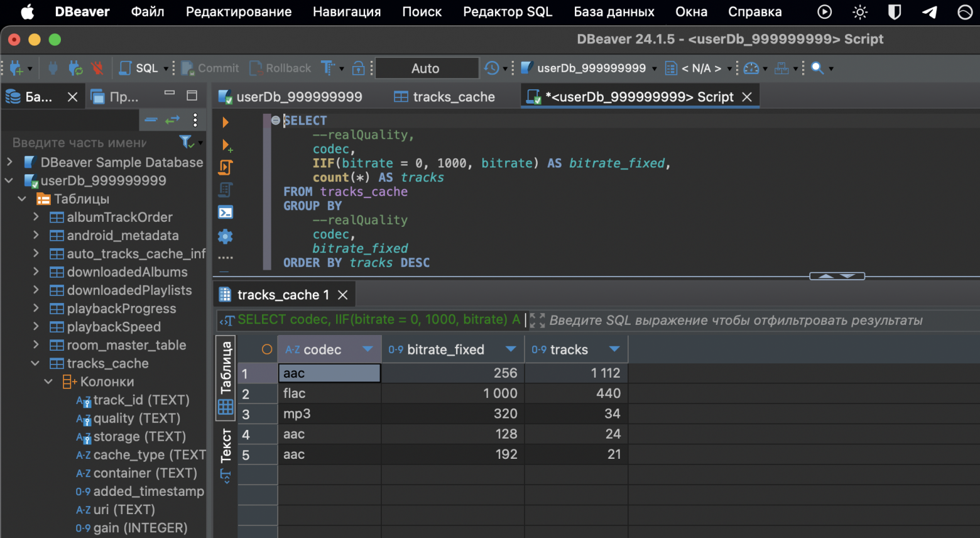Expand DBeaver Sample Database node
The width and height of the screenshot is (980, 538).
9,162
